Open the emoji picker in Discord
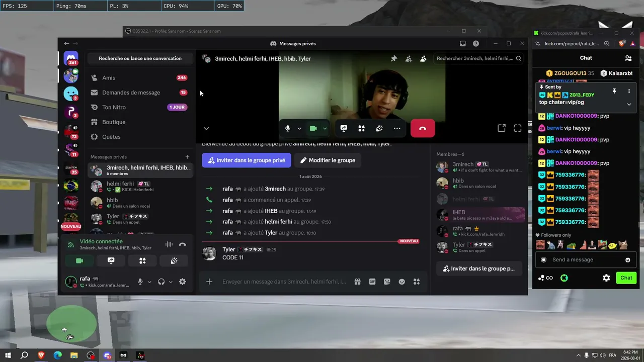Image resolution: width=644 pixels, height=362 pixels. point(401,282)
